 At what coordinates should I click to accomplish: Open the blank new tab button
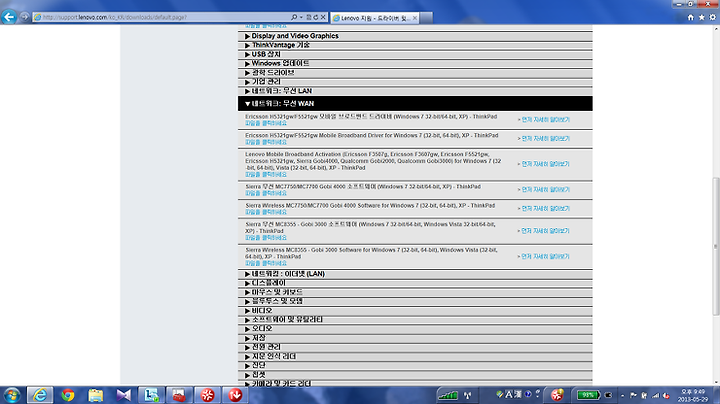426,18
